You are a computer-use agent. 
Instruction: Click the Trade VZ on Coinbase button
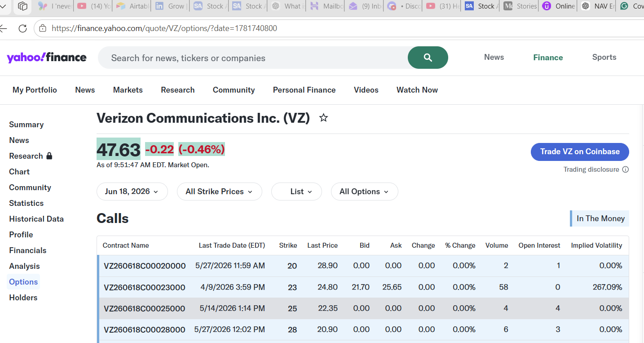580,151
